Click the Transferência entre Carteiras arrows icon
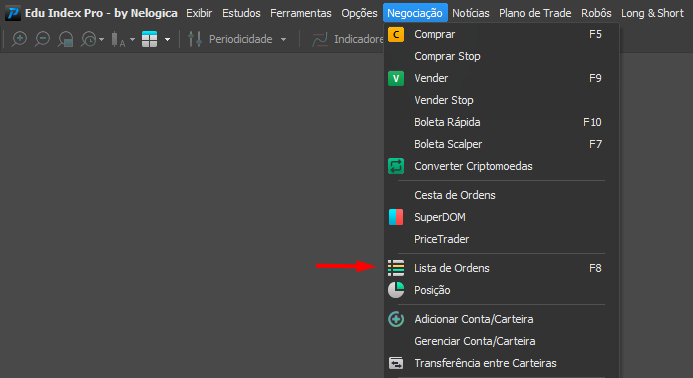Screen dimensions: 693x378 click(396, 363)
